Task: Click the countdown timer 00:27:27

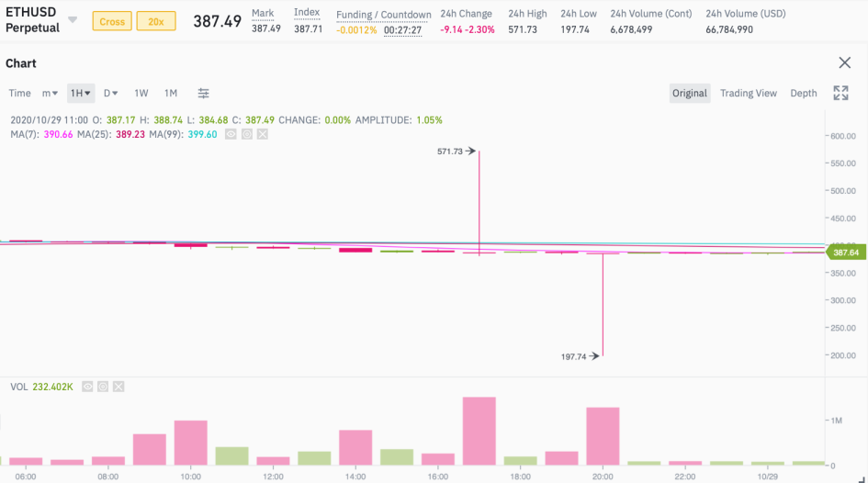Action: point(402,30)
